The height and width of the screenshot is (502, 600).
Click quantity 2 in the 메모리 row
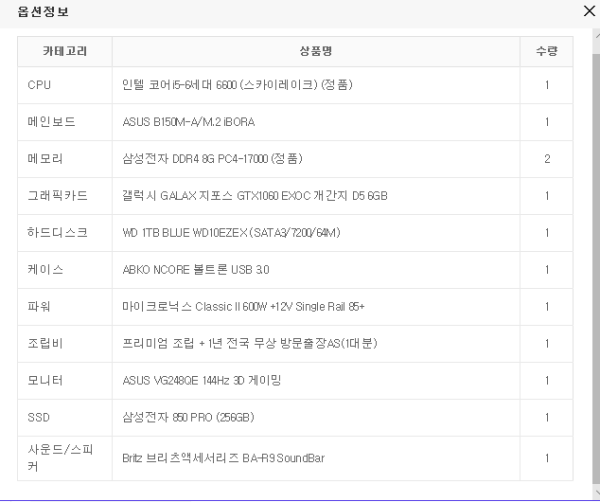[x=547, y=159]
